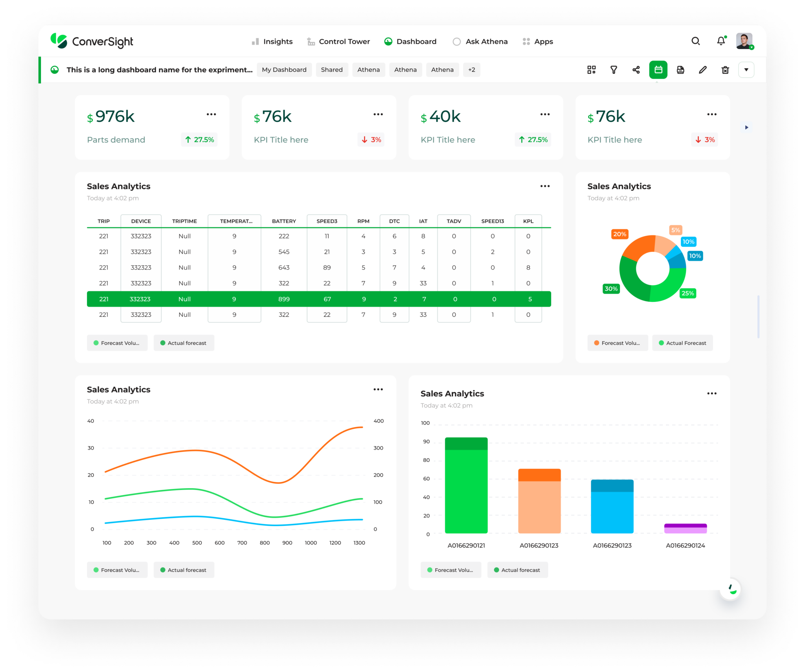Open the filter funnel icon
Screen dimensions: 805x672
(614, 70)
